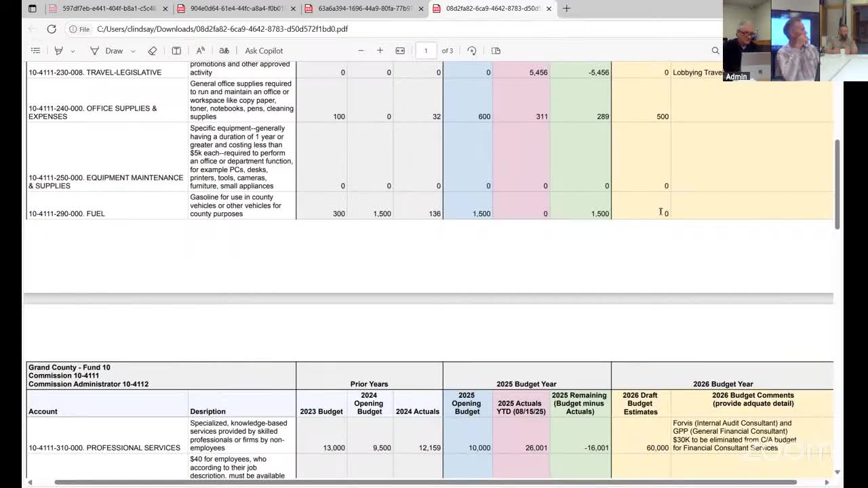
Task: Zoom out with the minus button
Action: 361,51
